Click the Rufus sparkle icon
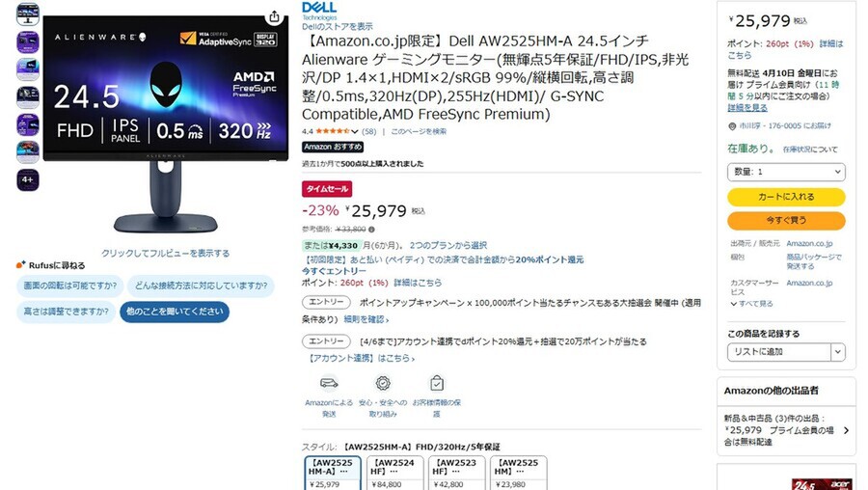The height and width of the screenshot is (490, 868). click(x=21, y=265)
